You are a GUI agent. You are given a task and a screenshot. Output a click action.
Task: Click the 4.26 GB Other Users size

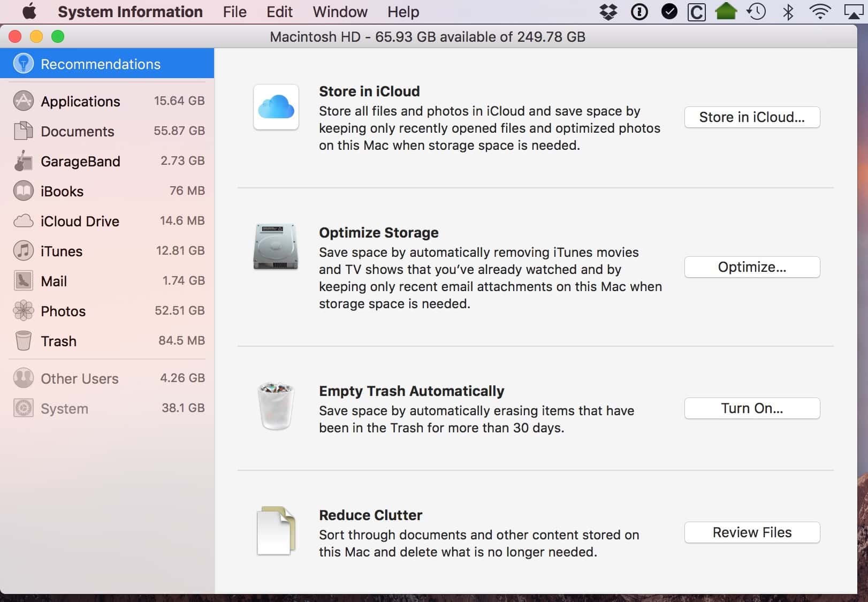pyautogui.click(x=182, y=378)
